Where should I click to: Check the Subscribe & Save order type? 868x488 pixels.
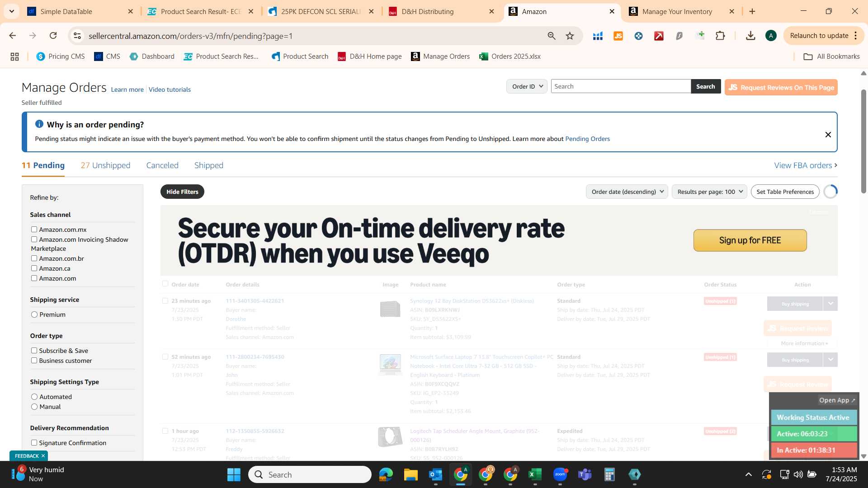click(34, 351)
